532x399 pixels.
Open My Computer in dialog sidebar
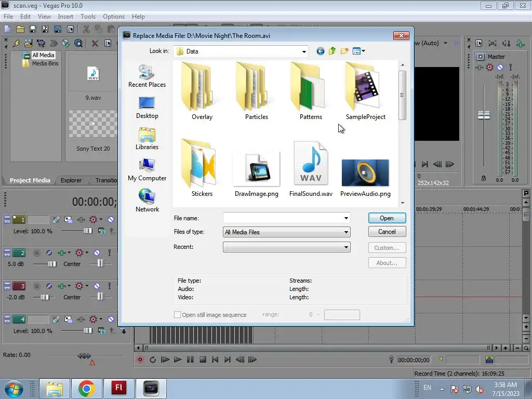click(147, 170)
